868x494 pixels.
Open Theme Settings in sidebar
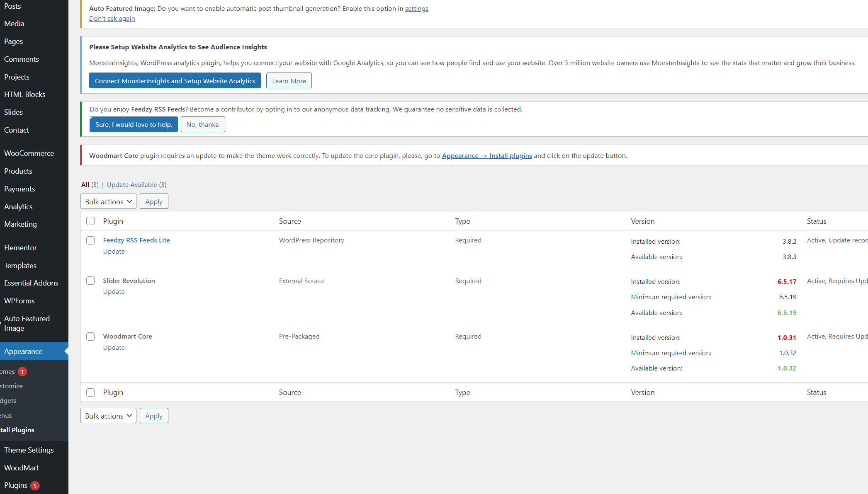29,450
